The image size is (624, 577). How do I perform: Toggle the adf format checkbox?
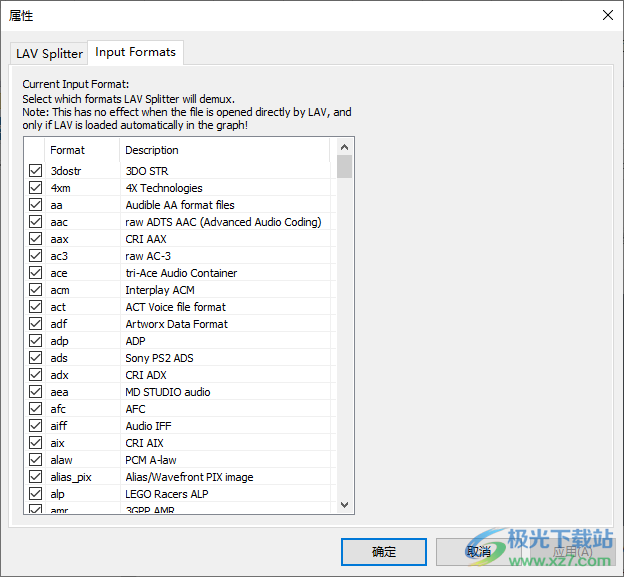[x=35, y=324]
